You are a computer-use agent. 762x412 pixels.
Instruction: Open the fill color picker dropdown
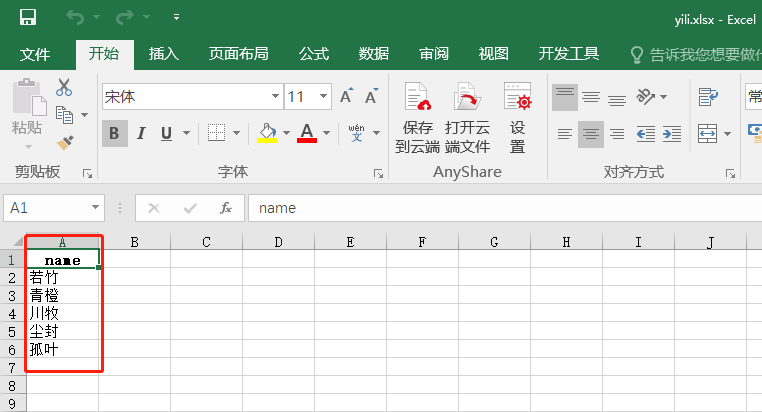[x=286, y=133]
